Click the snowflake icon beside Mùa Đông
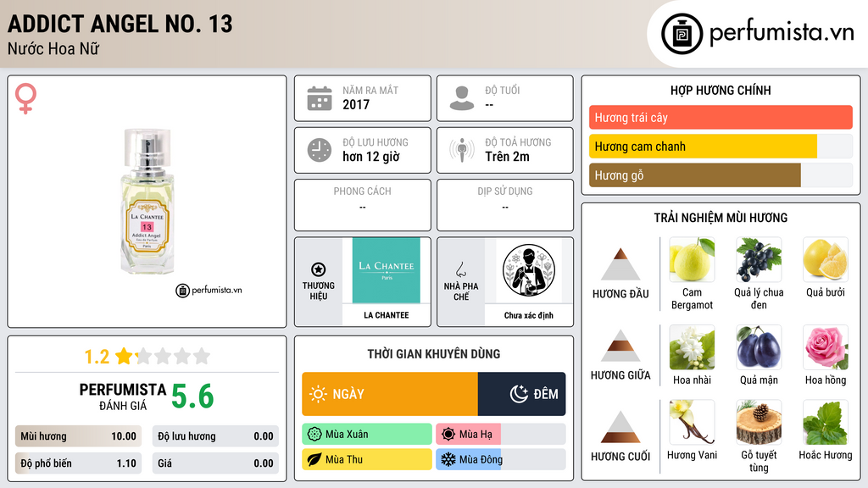Image resolution: width=868 pixels, height=488 pixels. point(448,459)
